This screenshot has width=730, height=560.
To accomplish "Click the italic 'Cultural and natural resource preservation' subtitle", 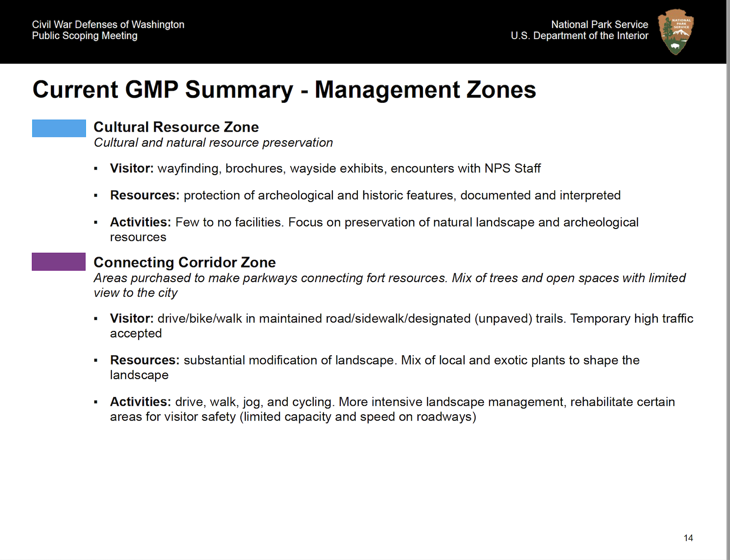I will 213,143.
